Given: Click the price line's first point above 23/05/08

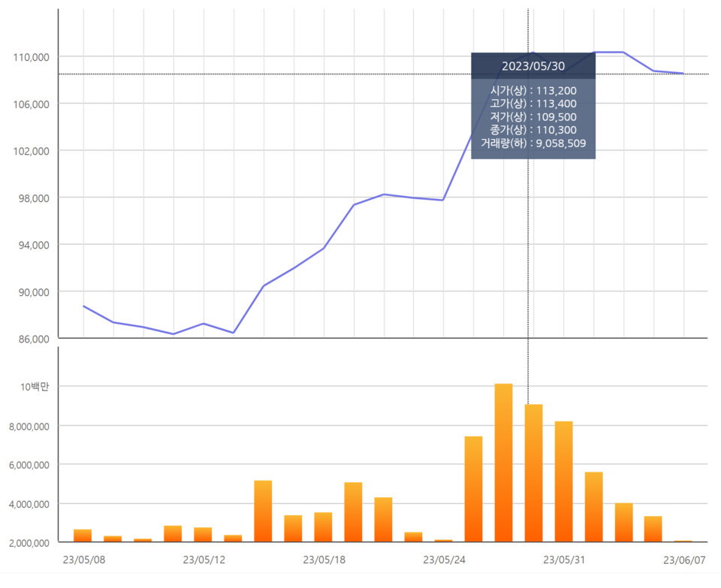Looking at the screenshot, I should tap(83, 306).
